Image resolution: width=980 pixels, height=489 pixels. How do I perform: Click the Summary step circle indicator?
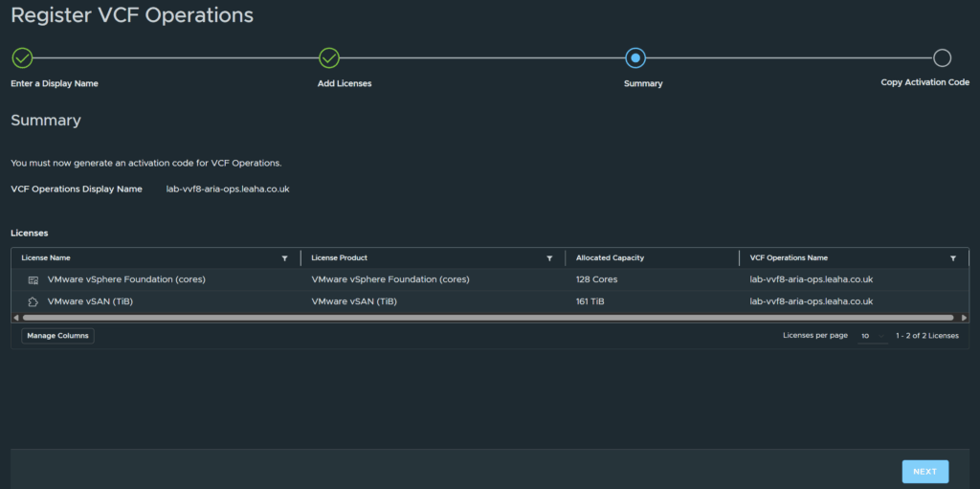coord(635,58)
